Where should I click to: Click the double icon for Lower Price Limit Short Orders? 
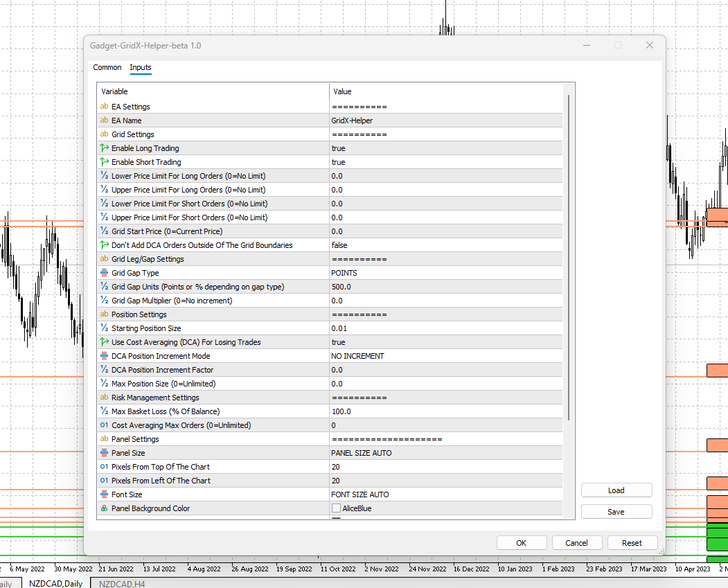click(105, 203)
